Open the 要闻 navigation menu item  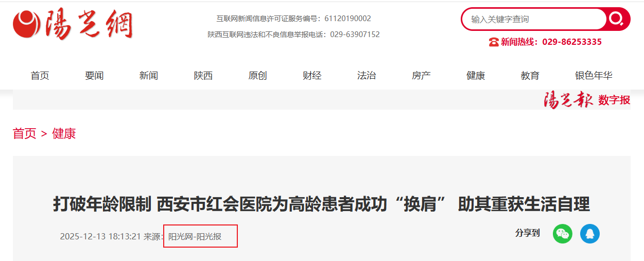tap(94, 76)
